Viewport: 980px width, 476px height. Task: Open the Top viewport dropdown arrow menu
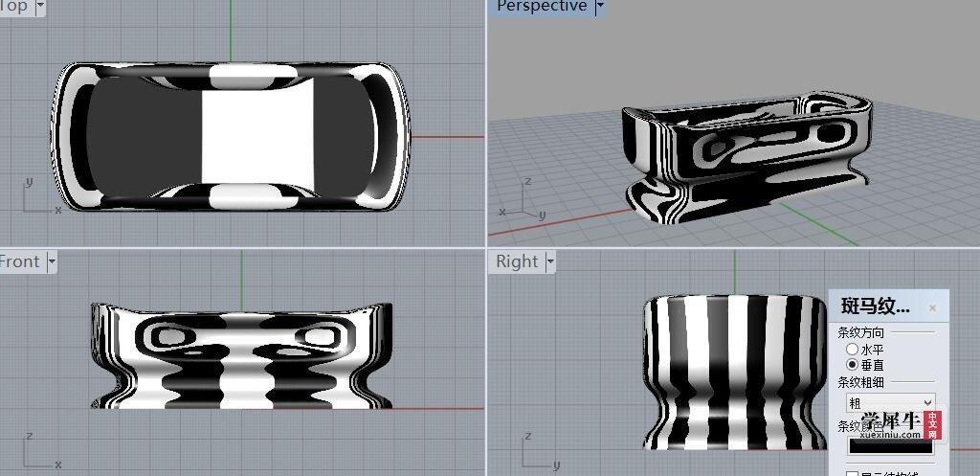[40, 7]
